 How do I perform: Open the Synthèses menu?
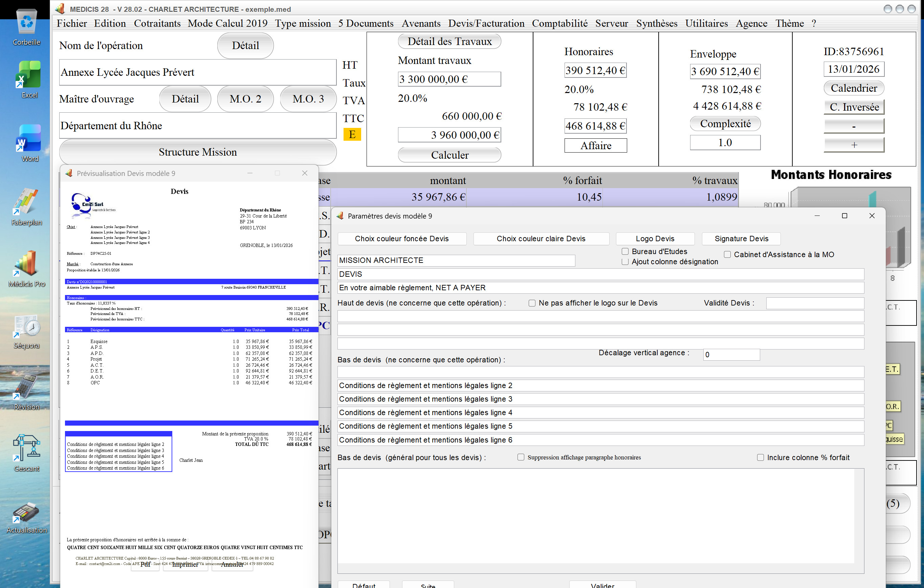coord(657,23)
